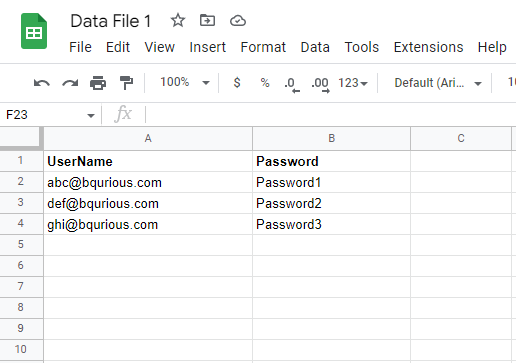Select the UserName header cell

click(x=148, y=161)
